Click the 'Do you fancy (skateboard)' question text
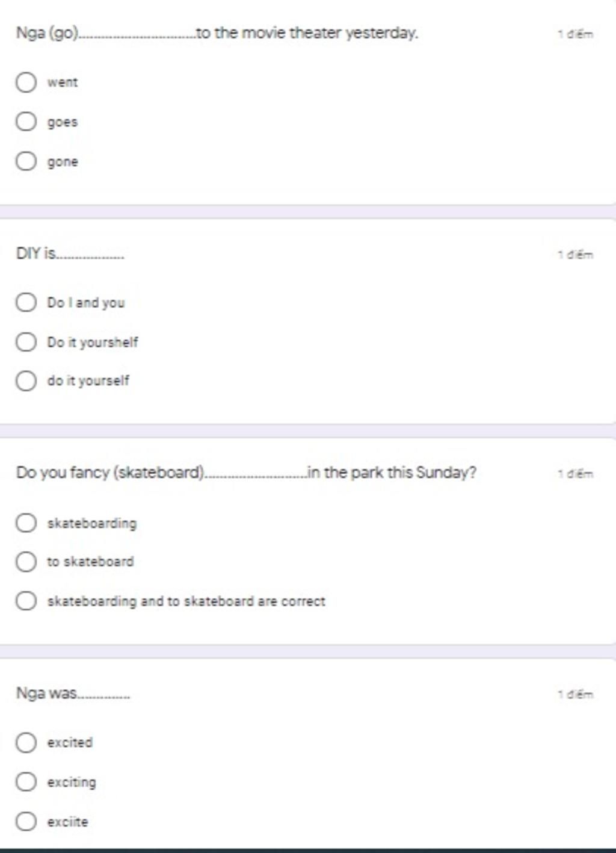This screenshot has height=853, width=616. [246, 473]
